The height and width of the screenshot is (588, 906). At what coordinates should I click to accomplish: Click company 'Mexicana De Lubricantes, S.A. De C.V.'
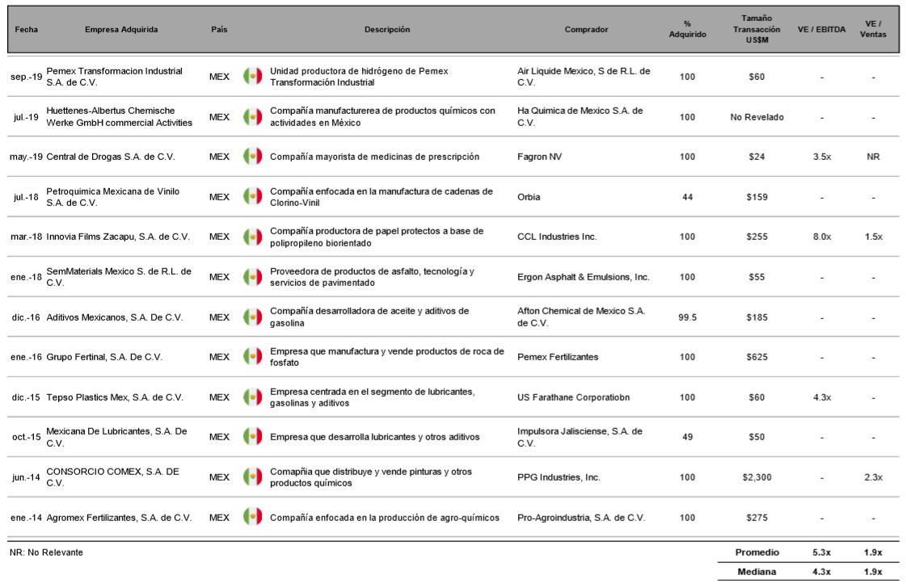116,437
